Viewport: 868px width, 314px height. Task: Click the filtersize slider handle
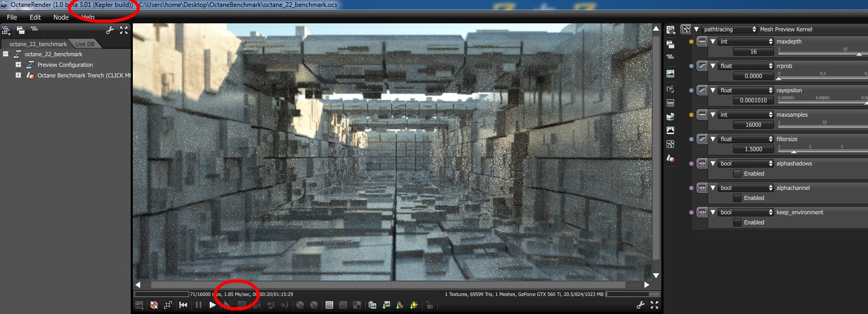click(794, 152)
